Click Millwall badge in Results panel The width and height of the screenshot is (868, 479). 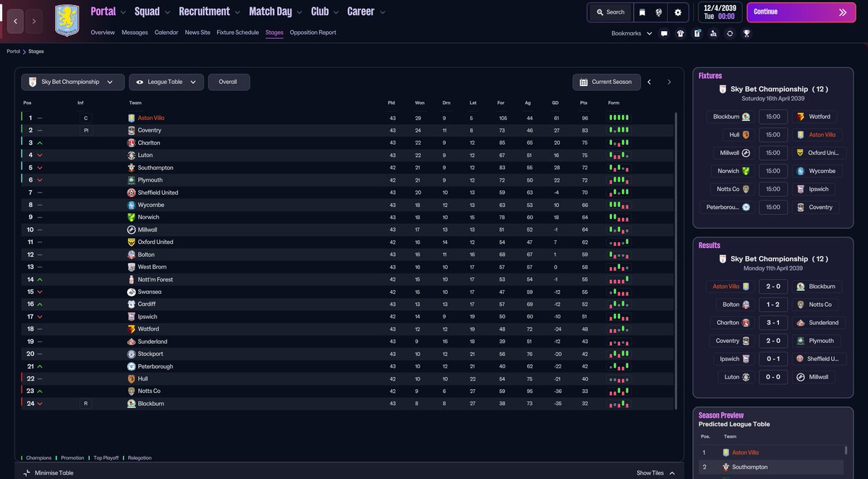(x=801, y=377)
